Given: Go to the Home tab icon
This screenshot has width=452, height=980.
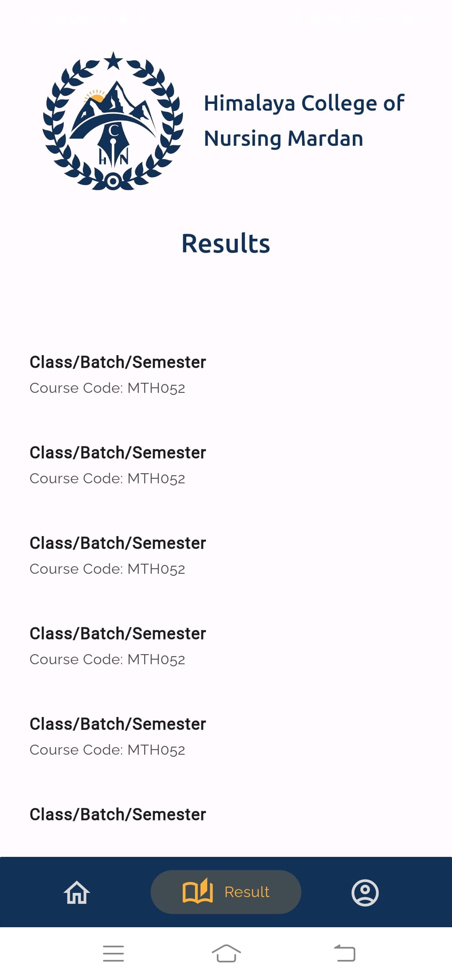Looking at the screenshot, I should [77, 892].
